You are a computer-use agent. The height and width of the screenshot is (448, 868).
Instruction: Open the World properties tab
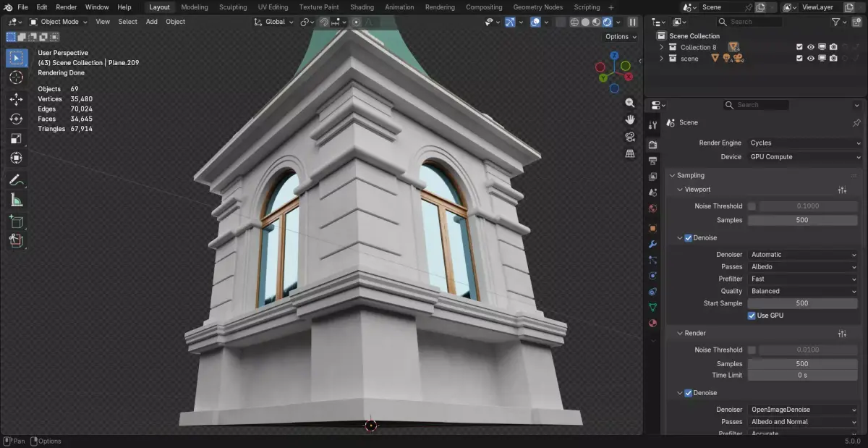(x=652, y=208)
